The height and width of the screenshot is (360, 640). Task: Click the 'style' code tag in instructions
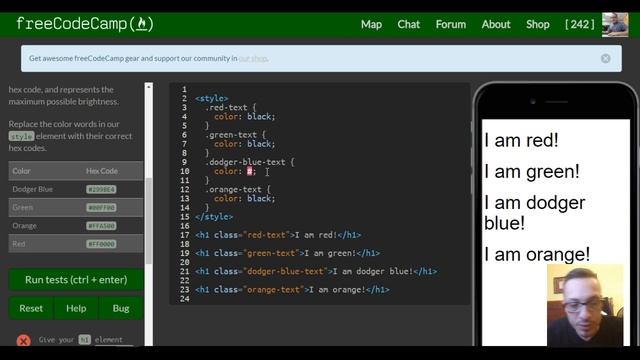(21, 136)
